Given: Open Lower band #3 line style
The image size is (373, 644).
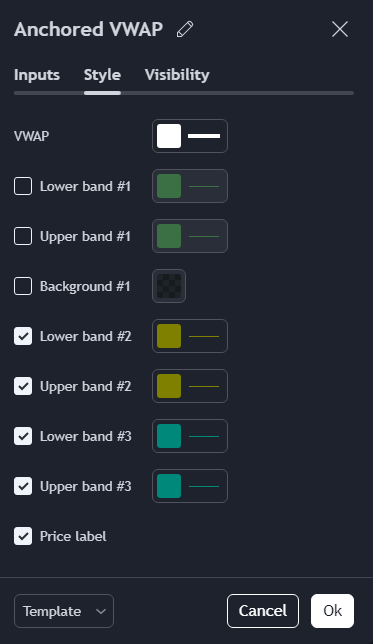Looking at the screenshot, I should pyautogui.click(x=204, y=436).
